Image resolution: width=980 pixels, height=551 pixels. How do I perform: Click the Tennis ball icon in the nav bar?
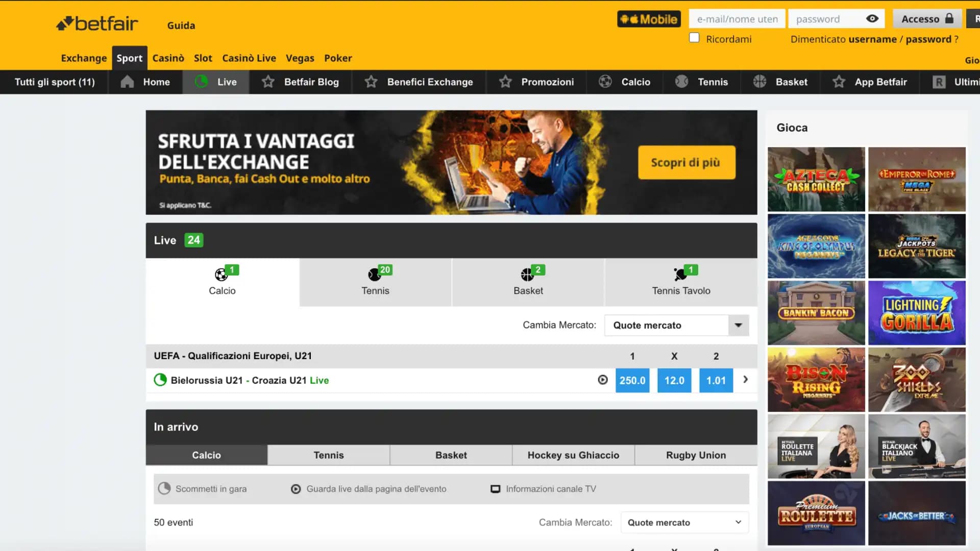point(681,82)
